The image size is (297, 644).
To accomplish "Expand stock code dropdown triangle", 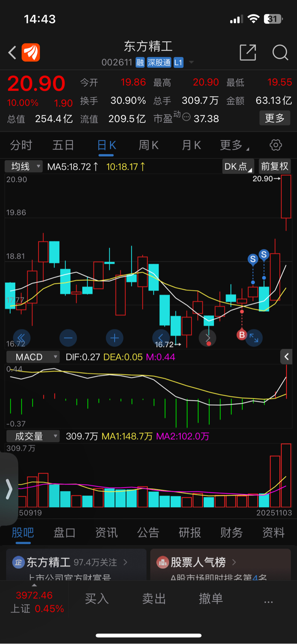I will point(191,62).
